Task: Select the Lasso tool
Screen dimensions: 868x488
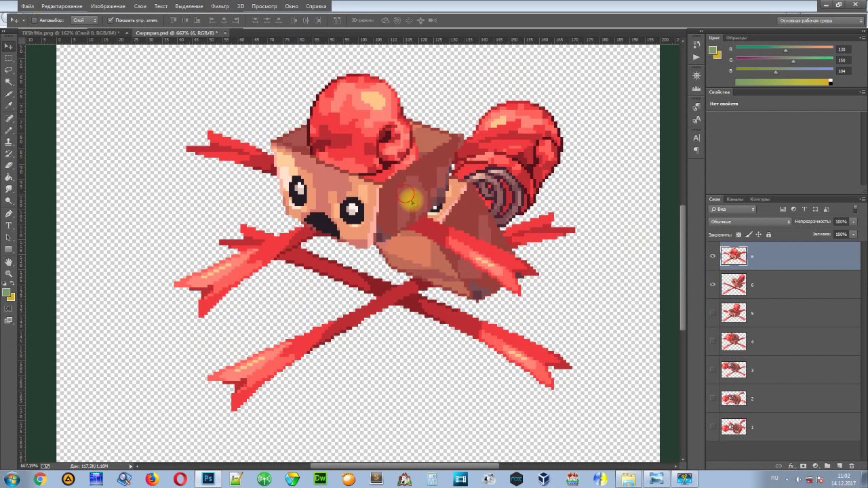Action: [9, 70]
